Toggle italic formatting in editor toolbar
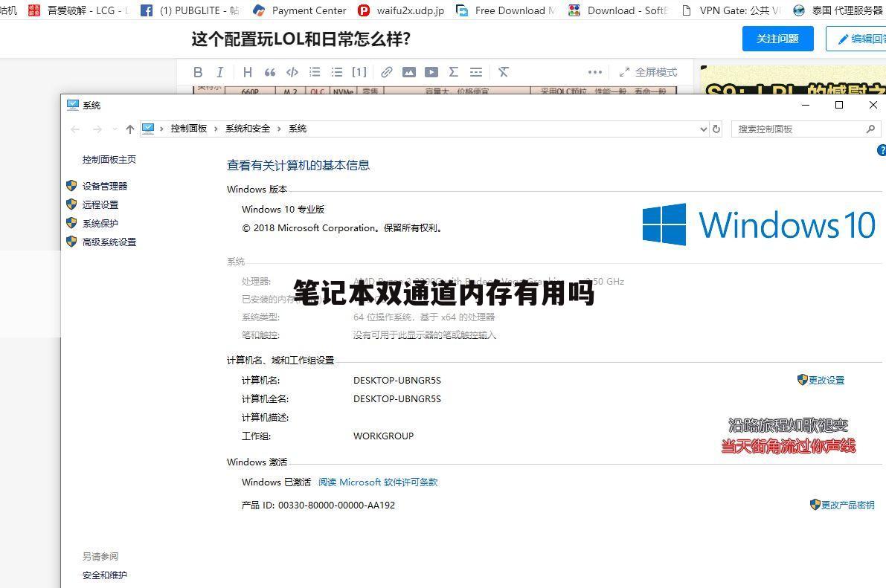The width and height of the screenshot is (886, 588). (x=219, y=72)
